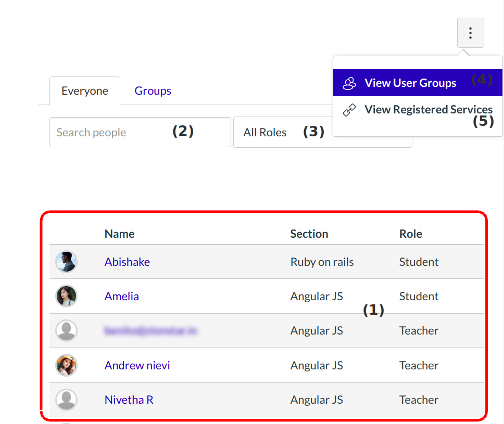504x424 pixels.
Task: Switch to the Groups tab
Action: click(153, 91)
